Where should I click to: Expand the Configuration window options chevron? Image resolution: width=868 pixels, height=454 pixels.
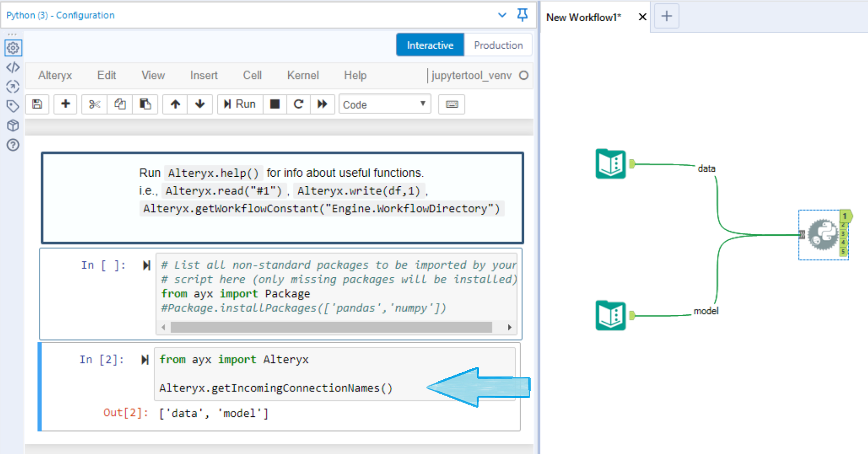coord(502,15)
